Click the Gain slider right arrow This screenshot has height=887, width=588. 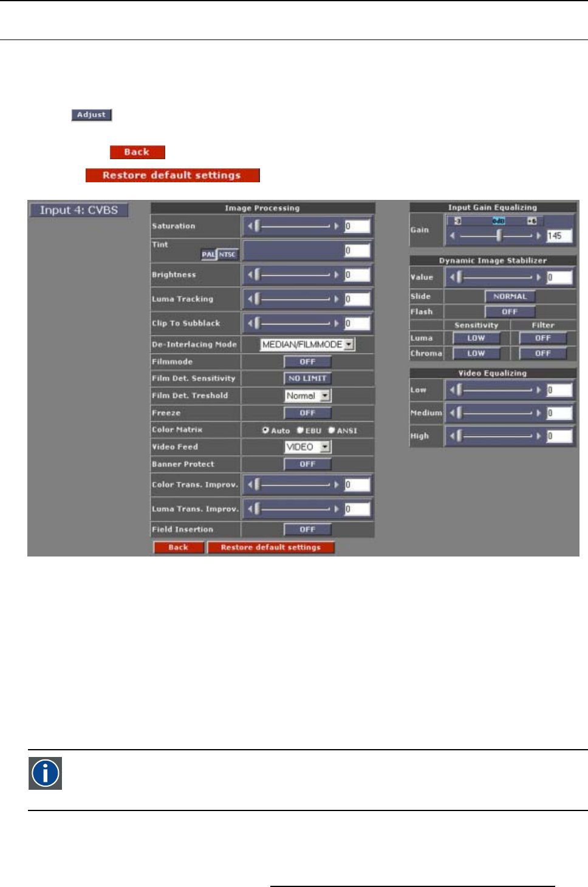(539, 235)
